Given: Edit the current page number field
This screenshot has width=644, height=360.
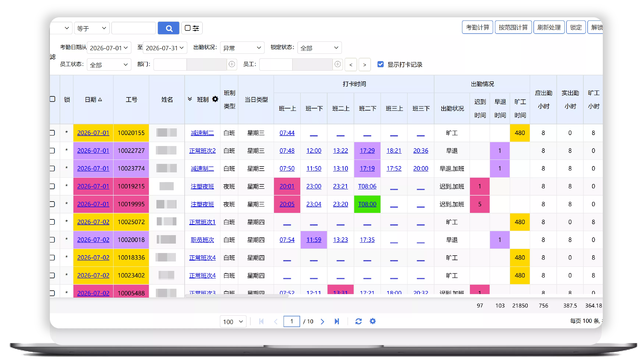Looking at the screenshot, I should tap(292, 322).
